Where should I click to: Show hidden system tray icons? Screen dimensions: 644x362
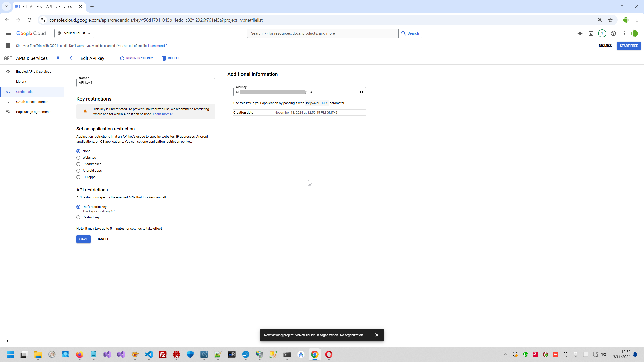pyautogui.click(x=505, y=355)
